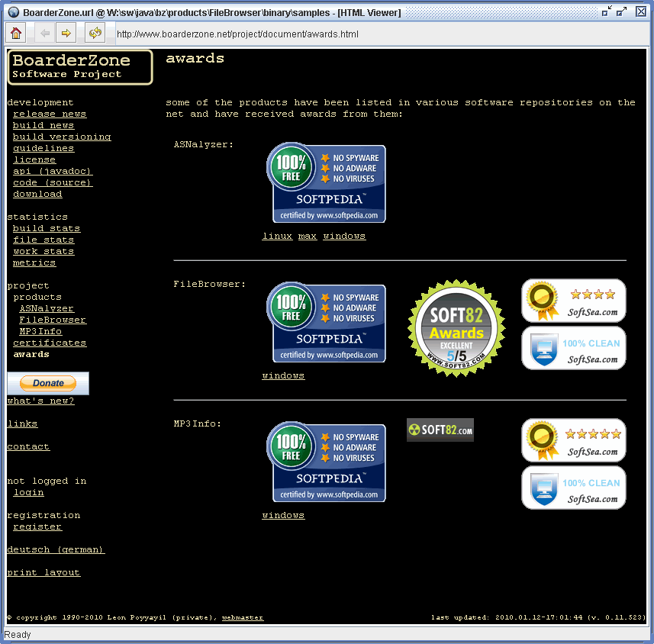Open the download link
The height and width of the screenshot is (644, 654).
37,194
